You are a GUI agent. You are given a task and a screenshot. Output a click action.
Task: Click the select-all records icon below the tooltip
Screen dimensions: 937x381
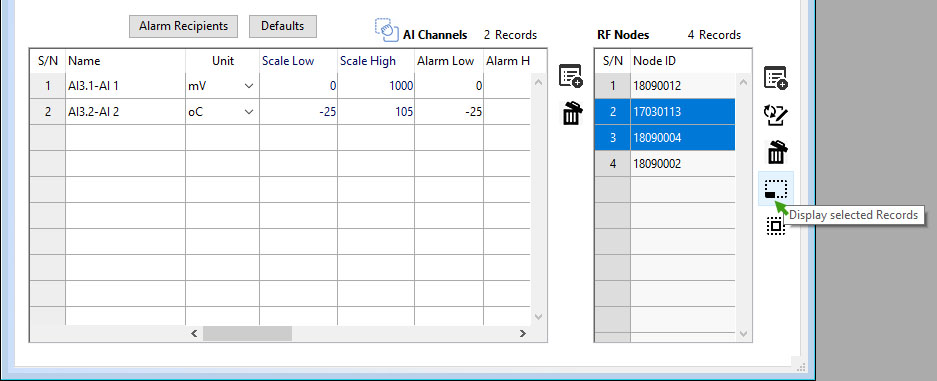click(776, 226)
